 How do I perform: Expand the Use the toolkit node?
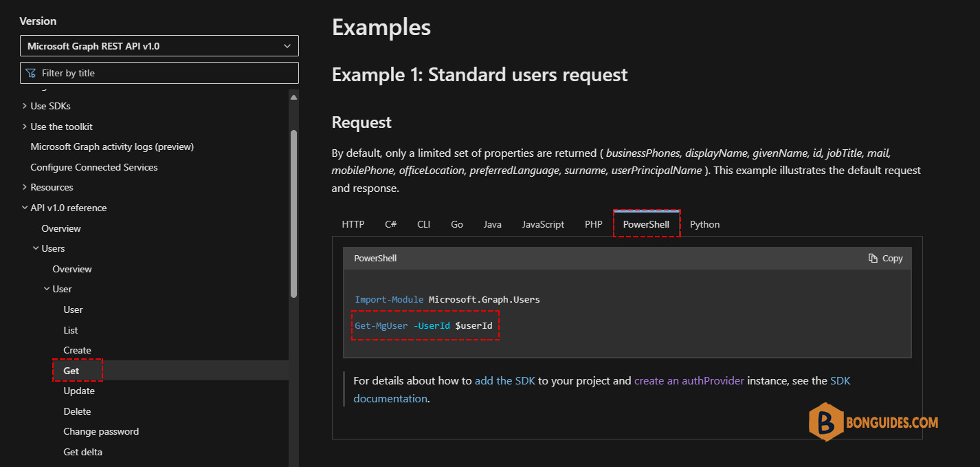25,127
